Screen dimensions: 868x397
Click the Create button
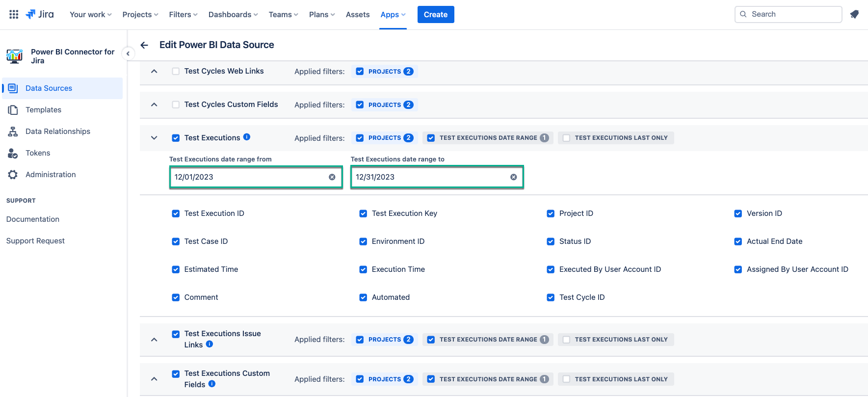pos(435,15)
